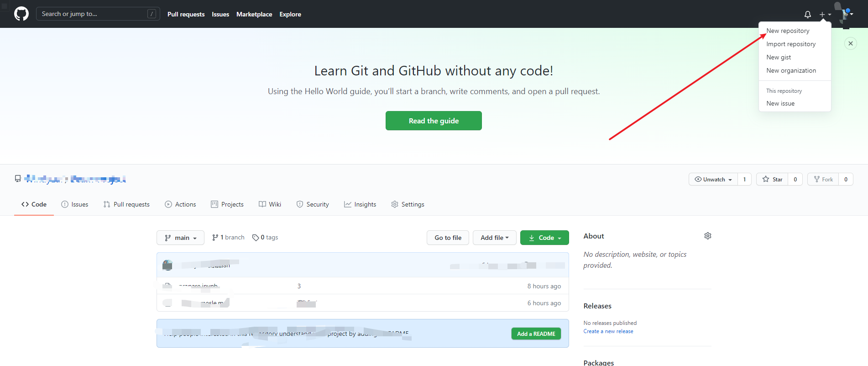Open the Packages heading link

point(599,362)
